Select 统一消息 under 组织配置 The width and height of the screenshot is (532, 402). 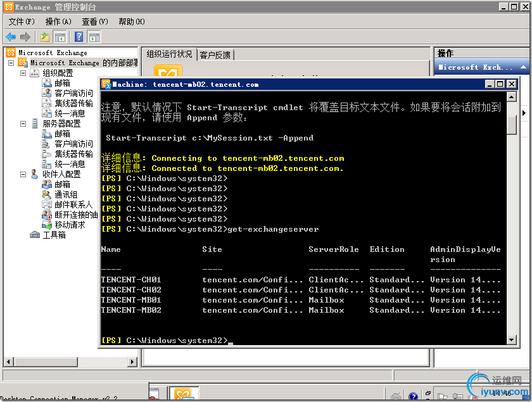point(70,113)
